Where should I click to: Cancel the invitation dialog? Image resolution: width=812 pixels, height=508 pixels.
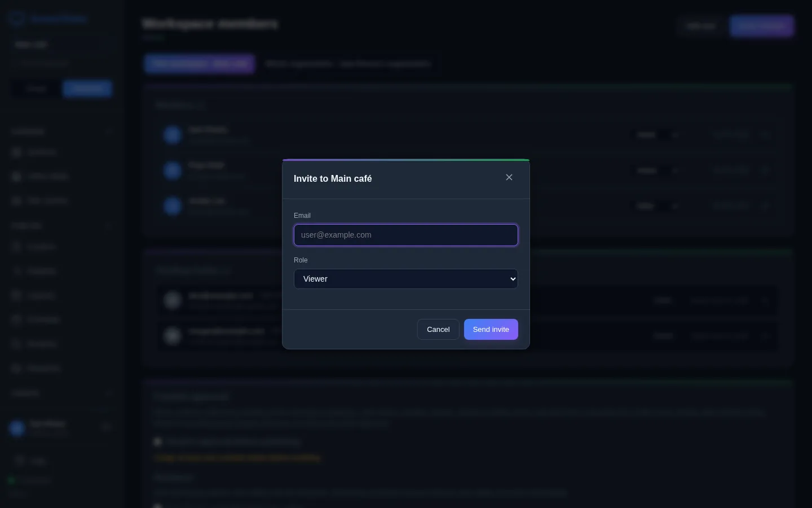point(438,330)
